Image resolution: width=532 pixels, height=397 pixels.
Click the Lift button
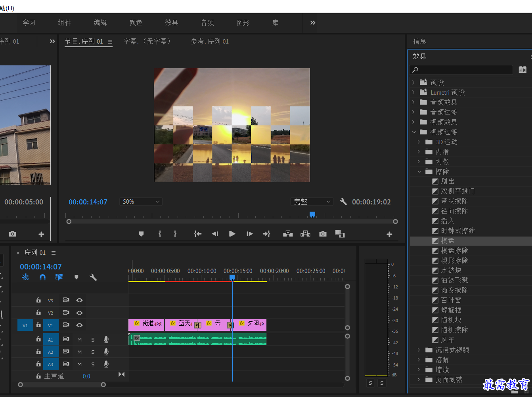coord(288,234)
